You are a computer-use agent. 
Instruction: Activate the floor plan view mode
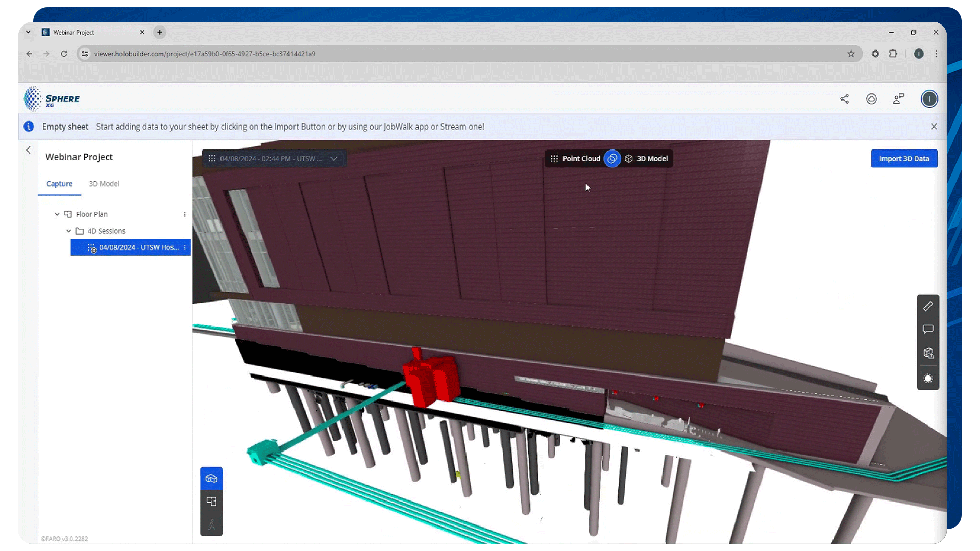pyautogui.click(x=211, y=502)
